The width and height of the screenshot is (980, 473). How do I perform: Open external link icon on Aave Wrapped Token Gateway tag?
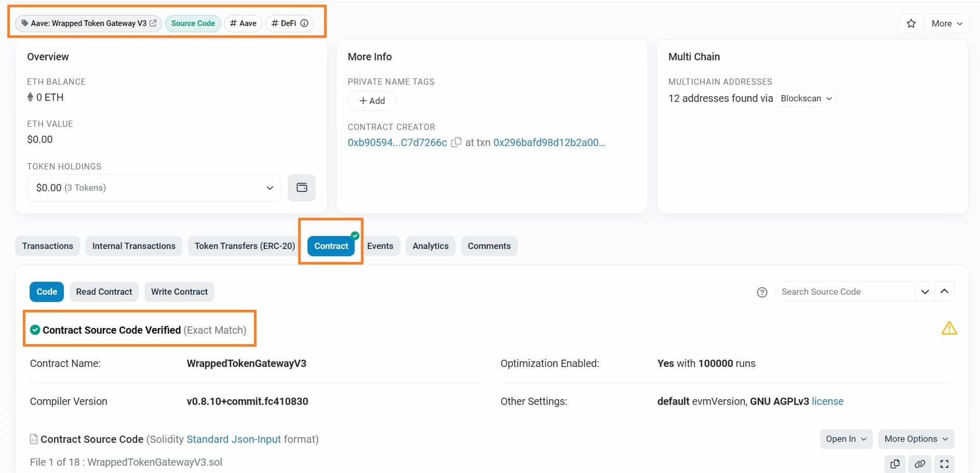point(153,23)
